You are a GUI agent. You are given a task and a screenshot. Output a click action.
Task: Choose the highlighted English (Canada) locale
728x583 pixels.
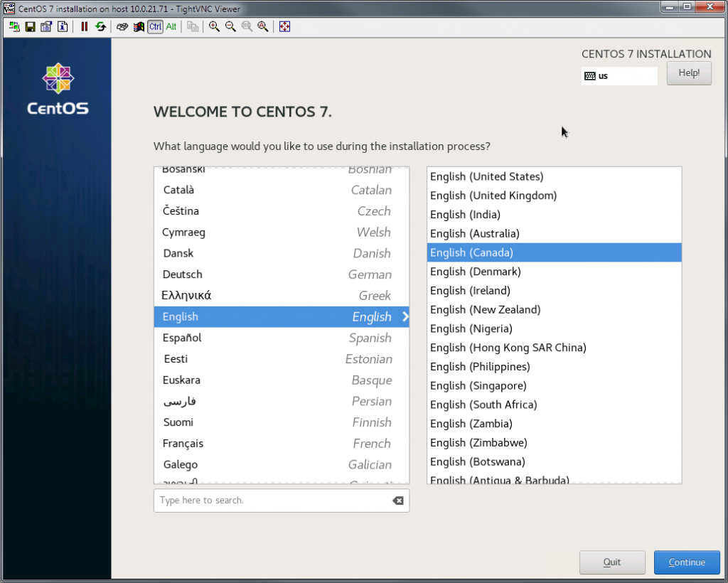555,252
